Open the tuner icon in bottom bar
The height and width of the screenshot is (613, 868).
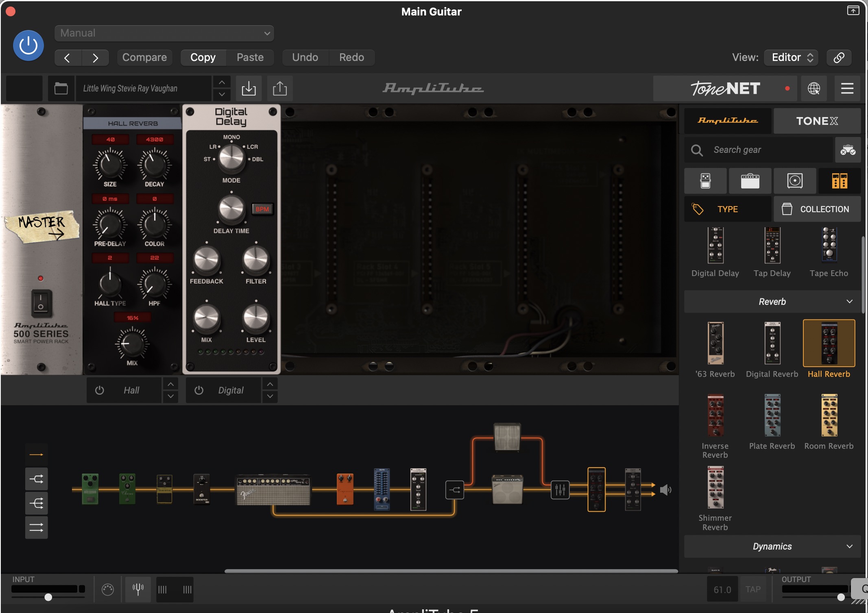pyautogui.click(x=138, y=589)
